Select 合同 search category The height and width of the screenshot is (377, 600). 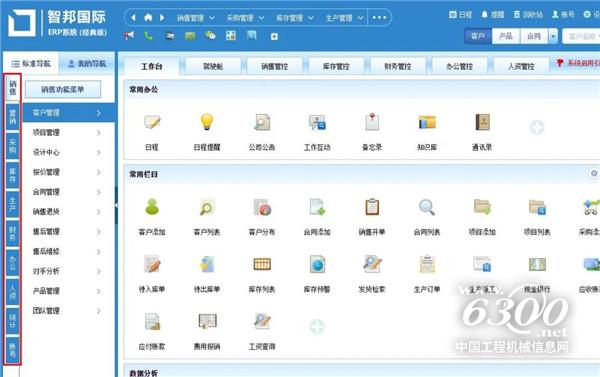pyautogui.click(x=534, y=36)
